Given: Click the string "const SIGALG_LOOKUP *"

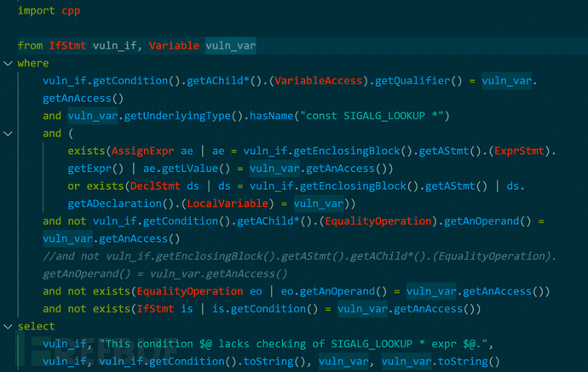Looking at the screenshot, I should (x=372, y=116).
